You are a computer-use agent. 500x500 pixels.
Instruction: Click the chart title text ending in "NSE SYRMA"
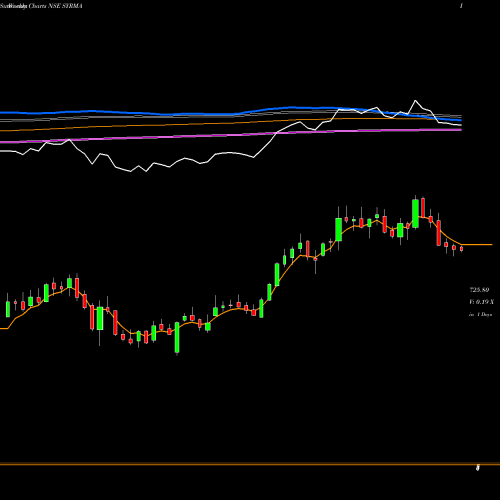[41, 6]
